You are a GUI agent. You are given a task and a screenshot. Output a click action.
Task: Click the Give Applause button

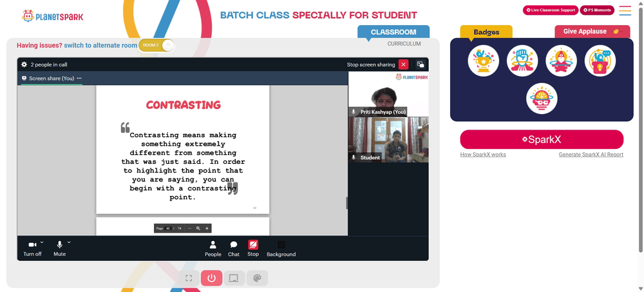[x=592, y=32]
